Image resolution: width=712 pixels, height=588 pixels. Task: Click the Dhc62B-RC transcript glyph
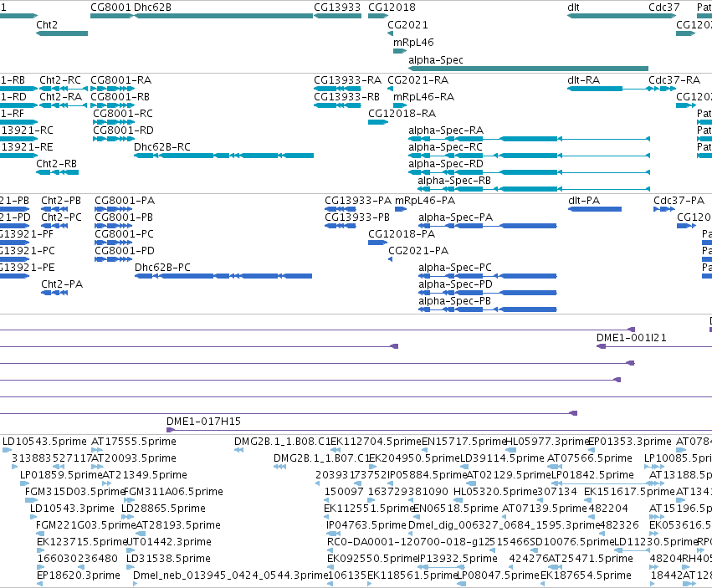(224, 156)
